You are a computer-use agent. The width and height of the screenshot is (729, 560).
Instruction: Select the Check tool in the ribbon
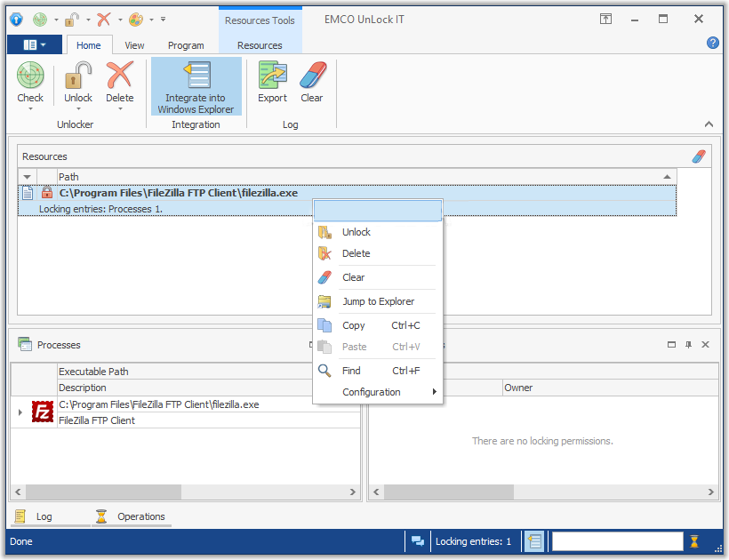(30, 80)
